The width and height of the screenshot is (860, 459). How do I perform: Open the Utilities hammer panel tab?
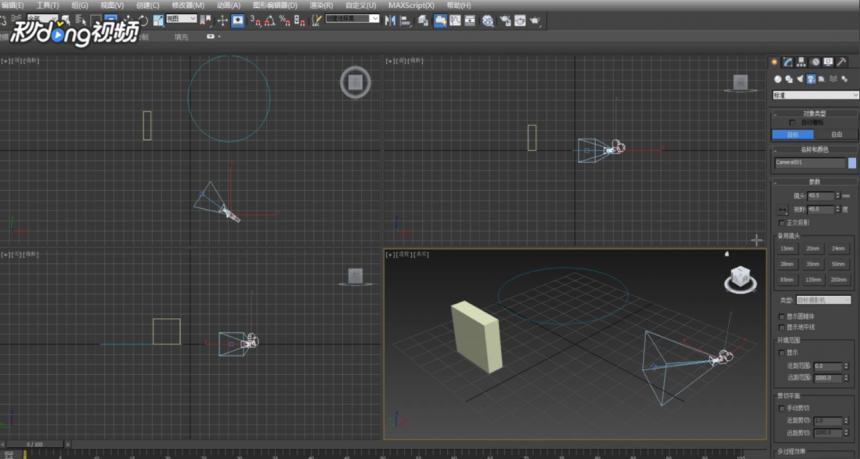pyautogui.click(x=841, y=62)
